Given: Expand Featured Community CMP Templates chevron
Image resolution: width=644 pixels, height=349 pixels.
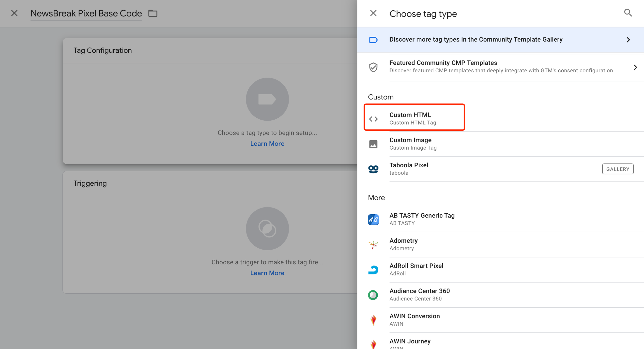Looking at the screenshot, I should [x=635, y=67].
